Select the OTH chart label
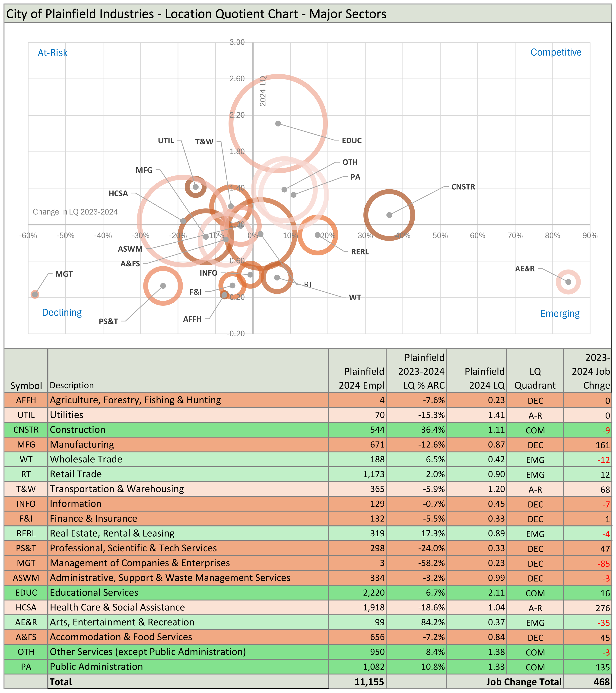616x693 pixels. [350, 162]
